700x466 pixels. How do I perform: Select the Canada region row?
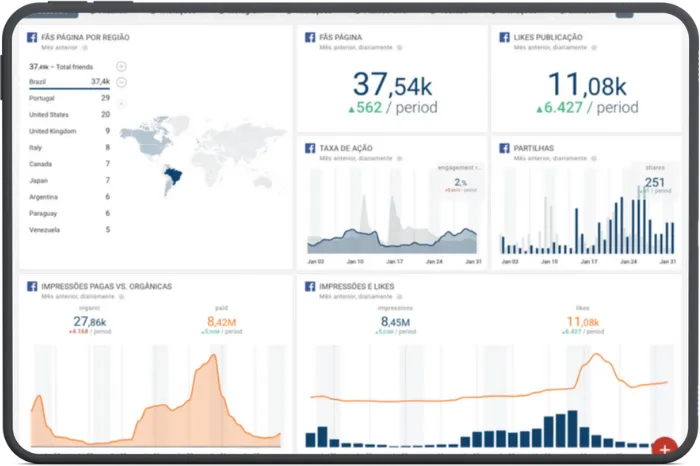[x=69, y=164]
